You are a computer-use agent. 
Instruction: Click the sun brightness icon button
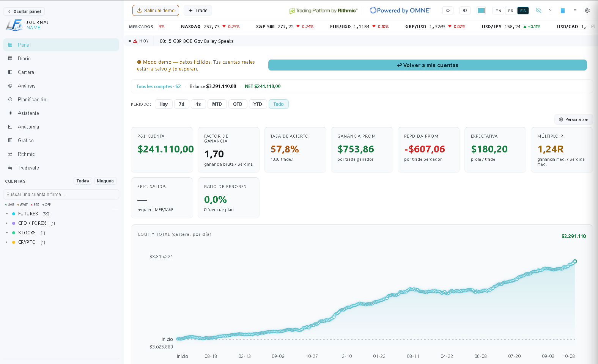pos(448,11)
